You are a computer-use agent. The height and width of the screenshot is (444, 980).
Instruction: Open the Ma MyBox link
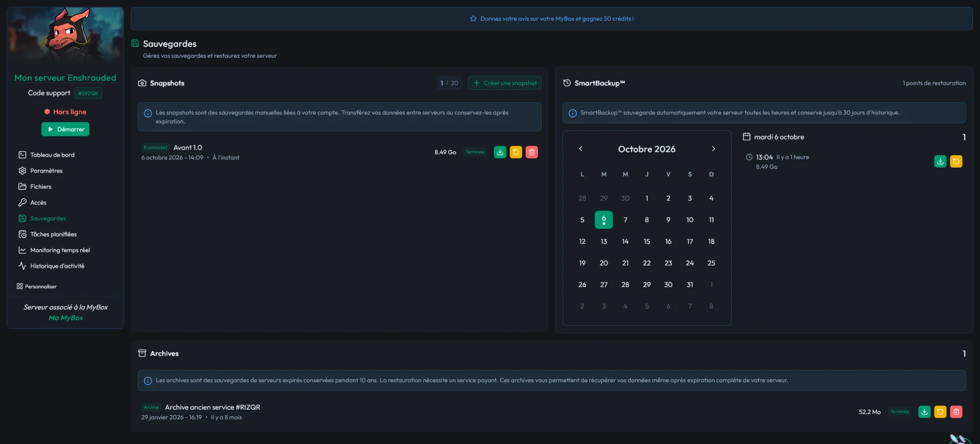[65, 318]
